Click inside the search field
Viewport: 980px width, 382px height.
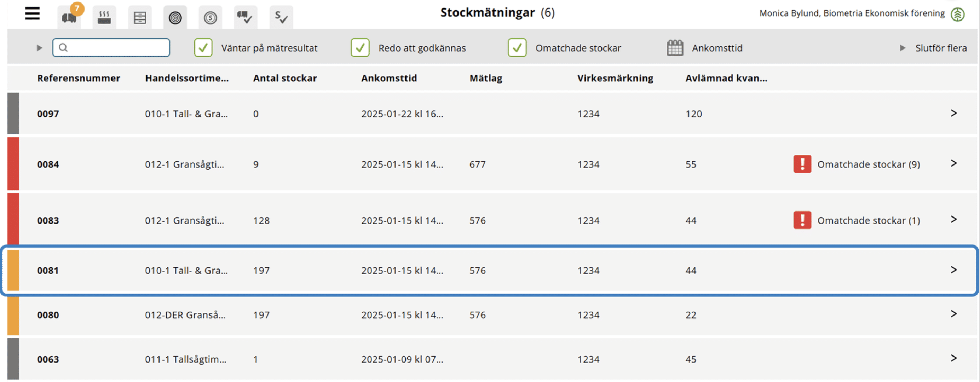[111, 47]
